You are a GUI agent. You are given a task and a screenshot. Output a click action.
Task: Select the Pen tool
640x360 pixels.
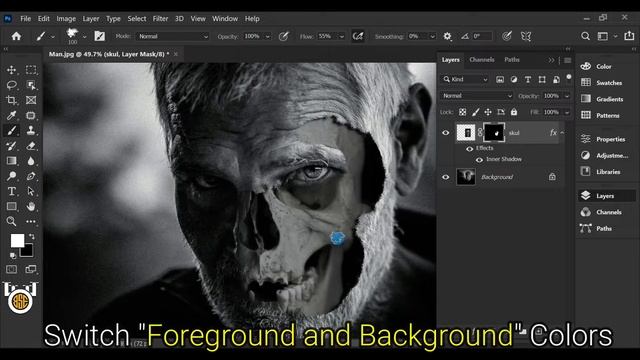pos(31,176)
